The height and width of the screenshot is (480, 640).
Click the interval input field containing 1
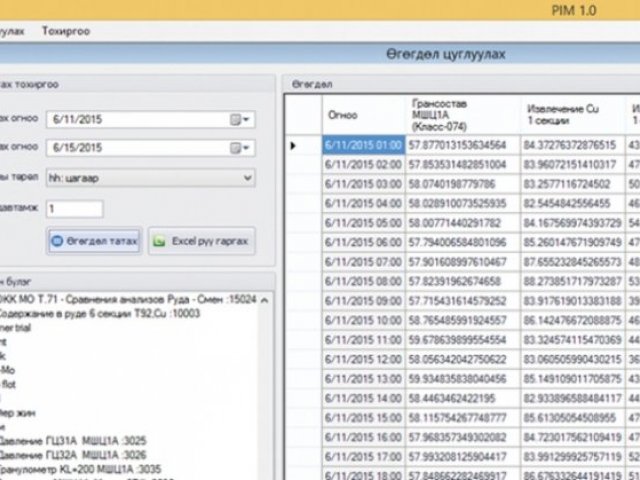[75, 209]
